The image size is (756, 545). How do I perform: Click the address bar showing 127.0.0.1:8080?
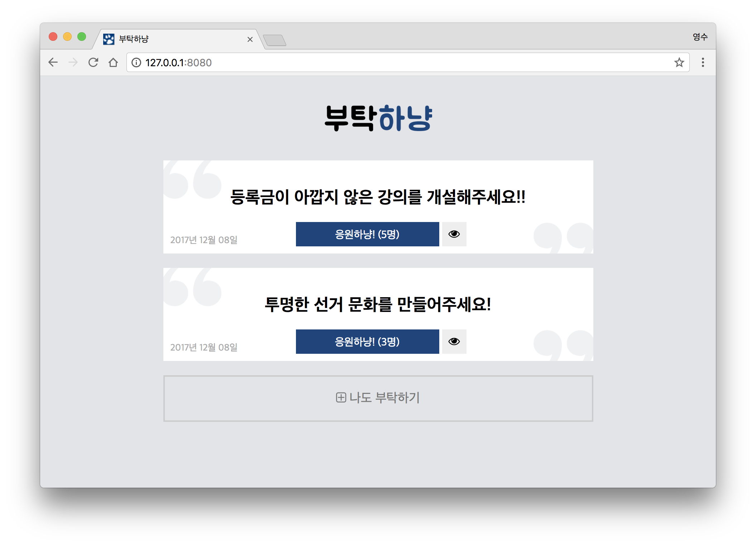[394, 63]
